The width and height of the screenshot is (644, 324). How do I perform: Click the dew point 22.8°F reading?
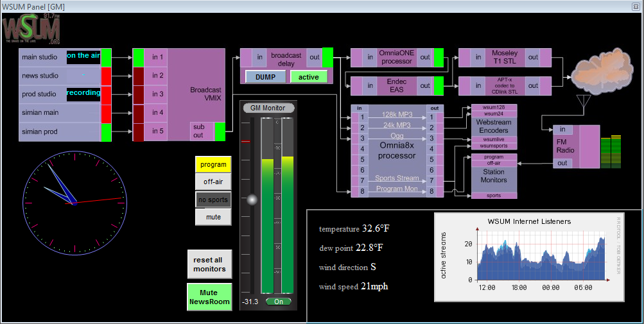(x=351, y=248)
